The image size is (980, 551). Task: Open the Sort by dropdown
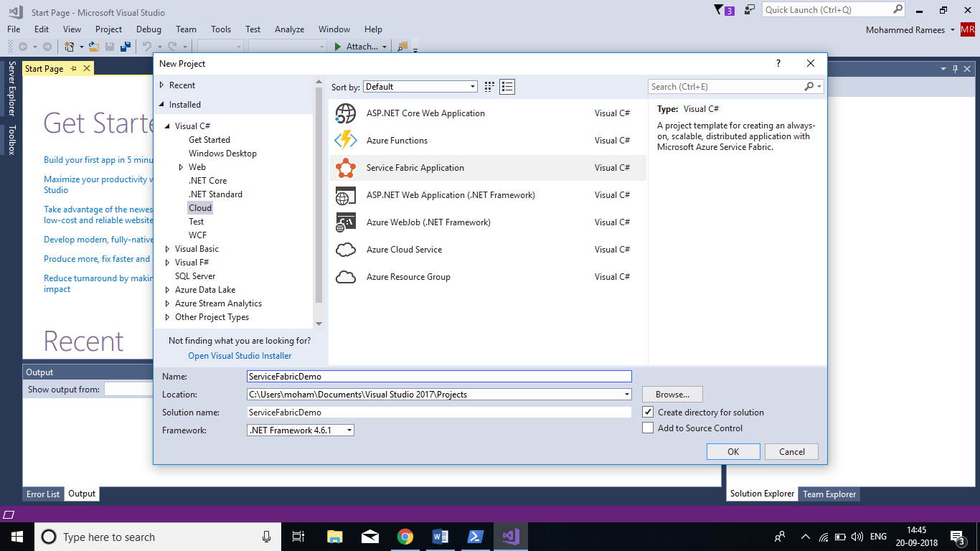click(x=420, y=87)
